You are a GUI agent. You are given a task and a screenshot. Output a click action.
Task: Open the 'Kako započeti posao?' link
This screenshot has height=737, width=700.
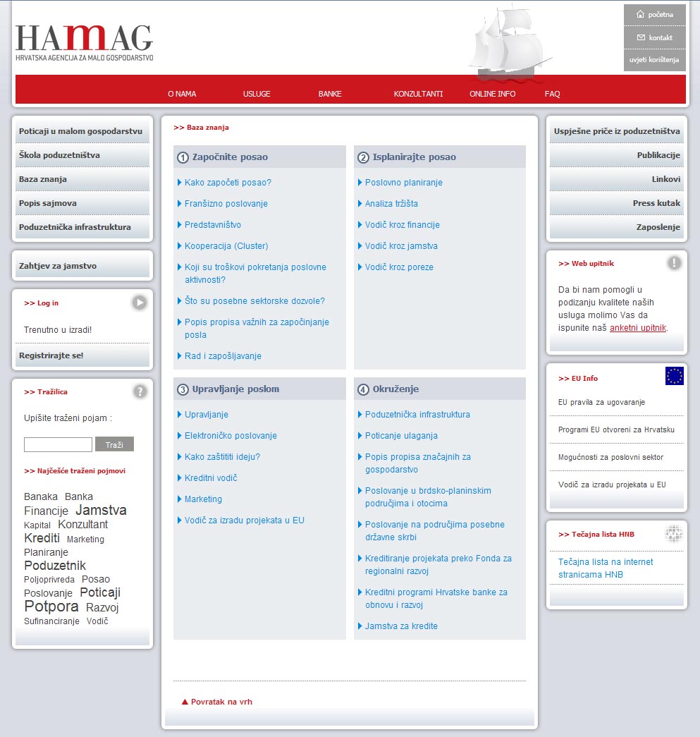coord(228,183)
